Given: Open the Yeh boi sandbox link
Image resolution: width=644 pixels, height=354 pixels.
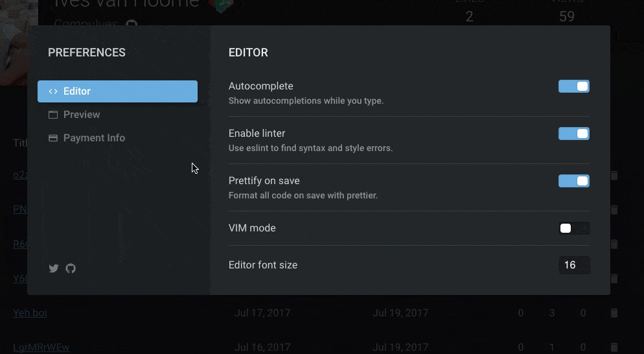Looking at the screenshot, I should pos(30,313).
